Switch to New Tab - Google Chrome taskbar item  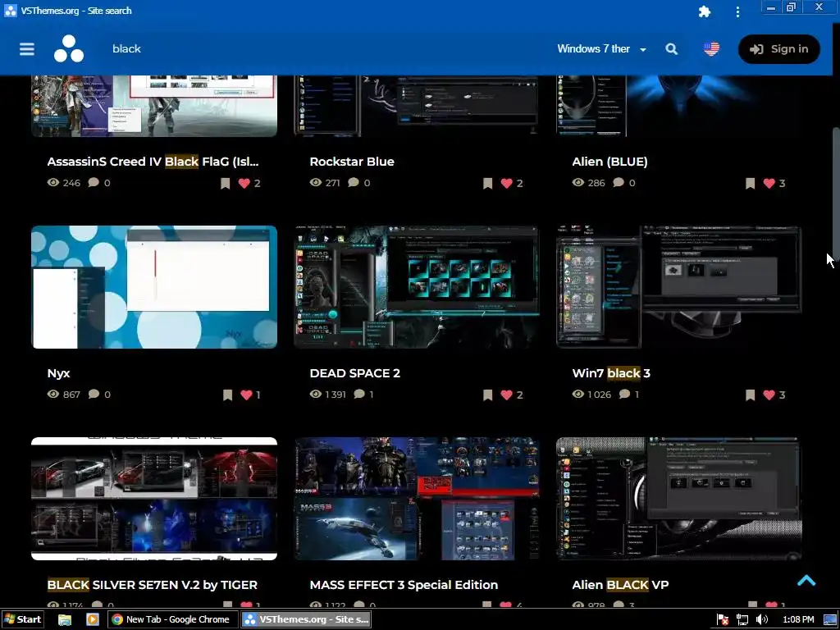click(172, 619)
